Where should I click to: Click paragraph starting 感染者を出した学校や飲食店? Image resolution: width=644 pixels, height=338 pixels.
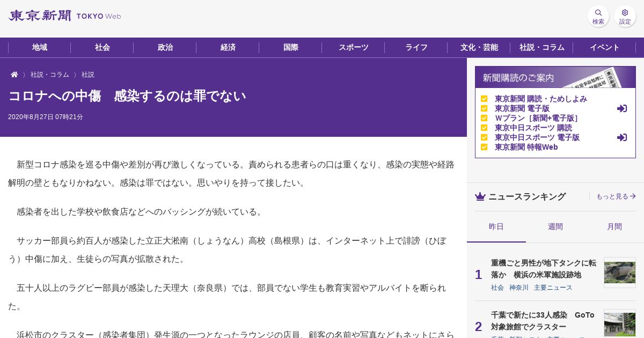pos(141,212)
